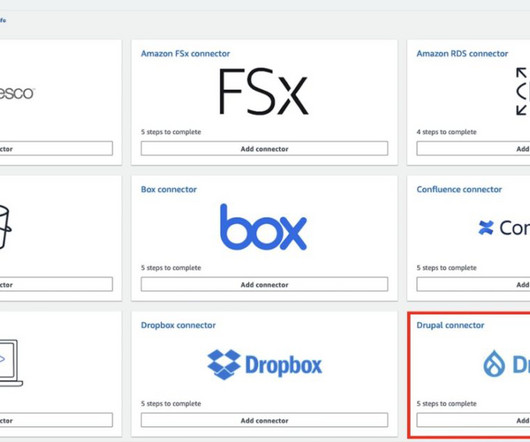Open the Amazon FSx connector title link
Screen dimensions: 530x442
pos(185,53)
